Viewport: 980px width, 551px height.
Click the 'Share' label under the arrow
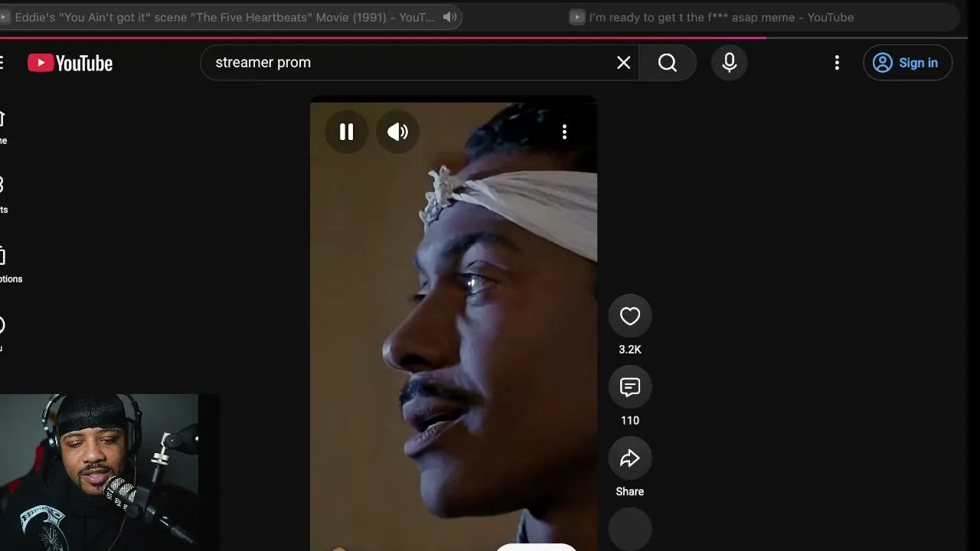pyautogui.click(x=630, y=492)
